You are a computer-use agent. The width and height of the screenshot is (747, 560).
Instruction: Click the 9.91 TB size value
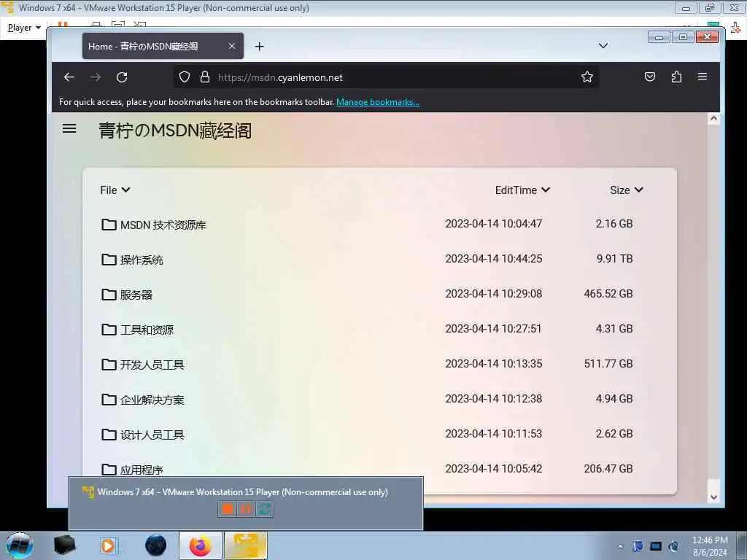(x=614, y=259)
